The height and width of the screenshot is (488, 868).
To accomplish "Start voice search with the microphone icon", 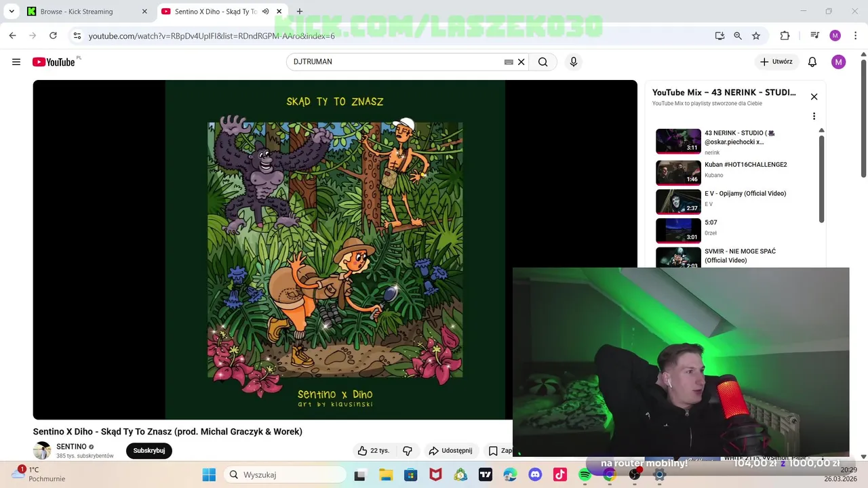I will [574, 62].
